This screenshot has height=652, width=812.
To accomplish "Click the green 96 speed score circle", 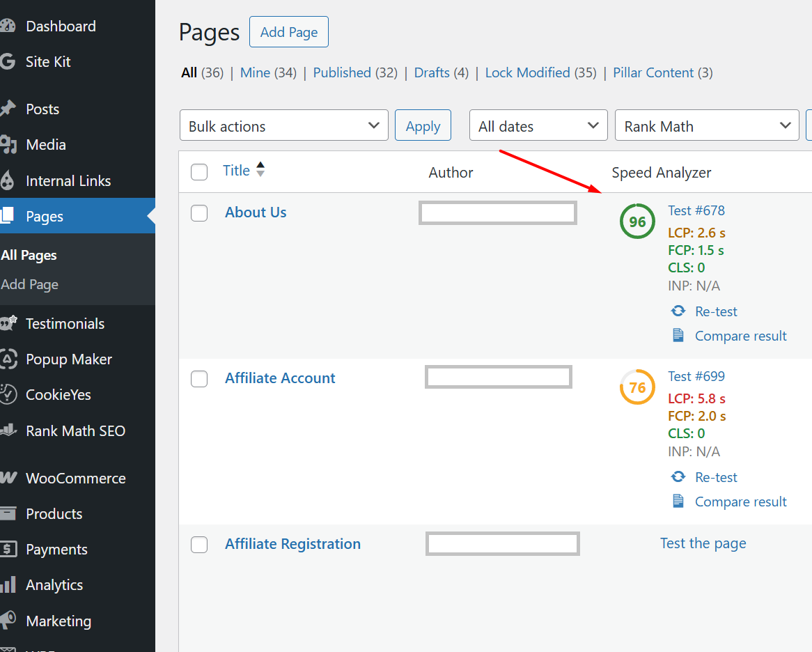I will 637,222.
